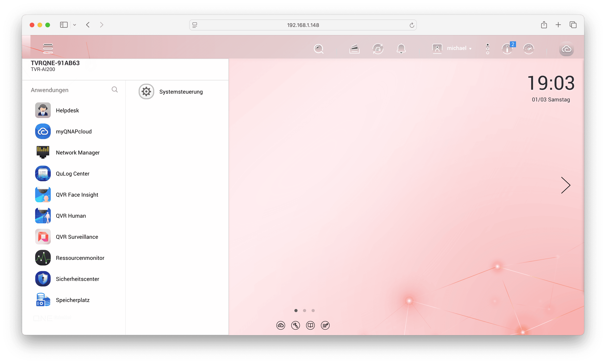
Task: Open background tasks icon in top bar
Action: (354, 49)
